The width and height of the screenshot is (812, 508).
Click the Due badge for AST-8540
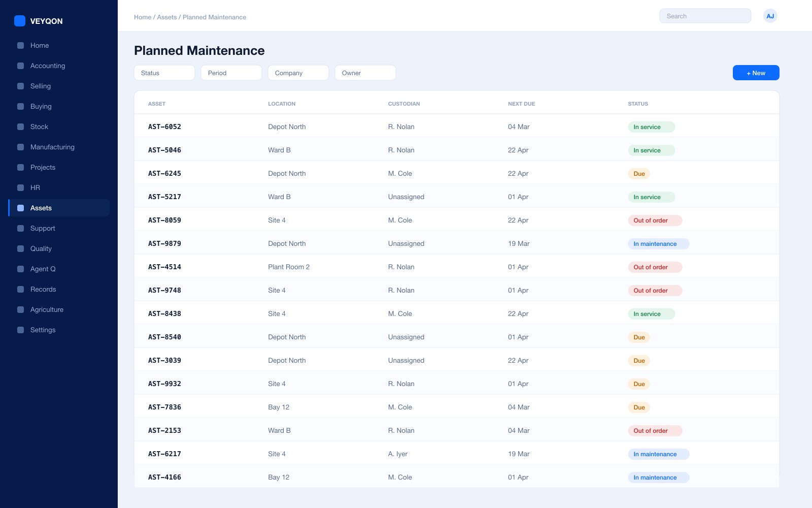[639, 337]
